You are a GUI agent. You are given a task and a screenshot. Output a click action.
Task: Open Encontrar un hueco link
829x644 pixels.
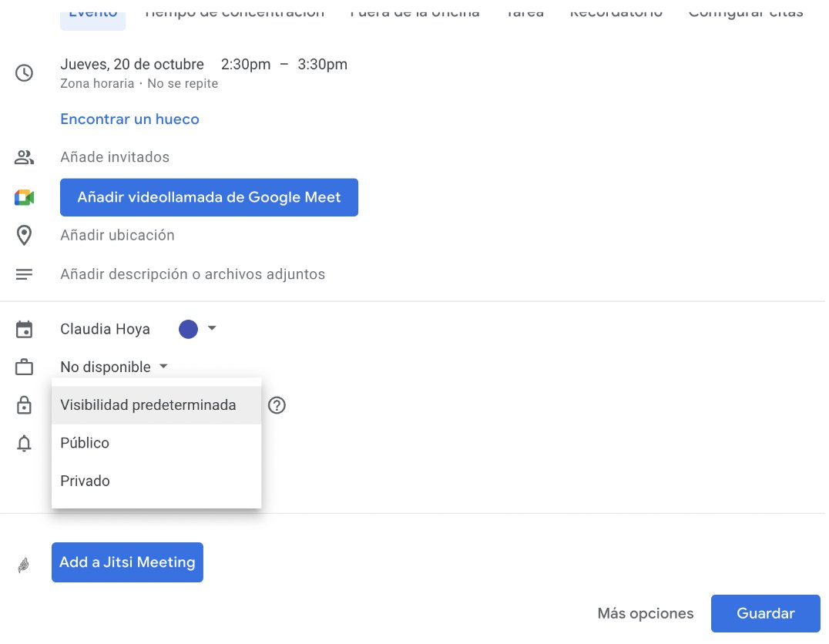(129, 119)
